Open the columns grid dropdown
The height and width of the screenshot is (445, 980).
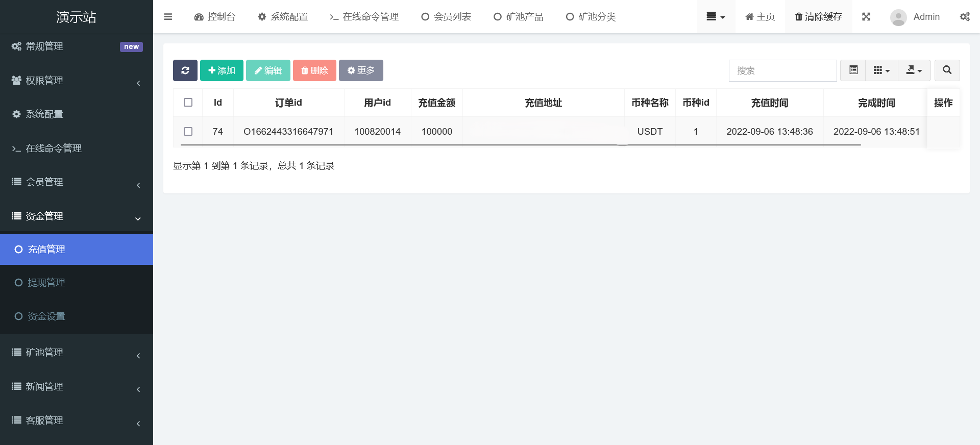881,70
